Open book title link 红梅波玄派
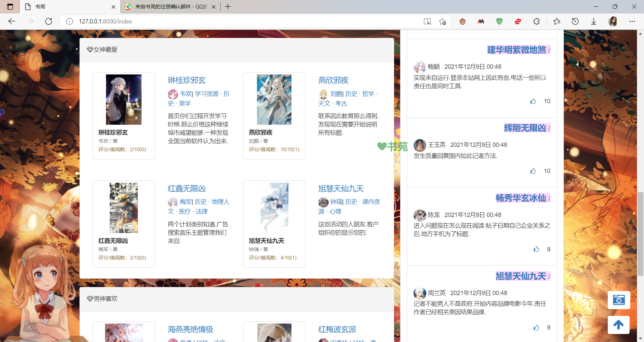Viewport: 644px width, 342px height. point(337,329)
